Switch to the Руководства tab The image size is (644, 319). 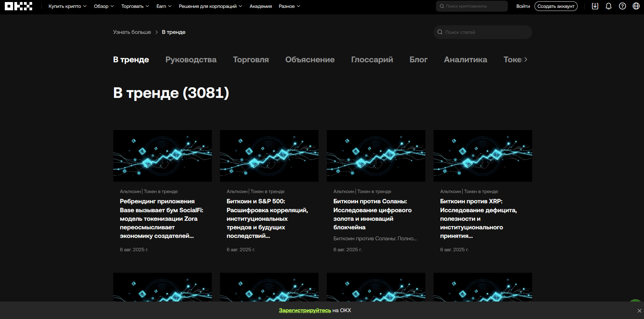click(191, 60)
